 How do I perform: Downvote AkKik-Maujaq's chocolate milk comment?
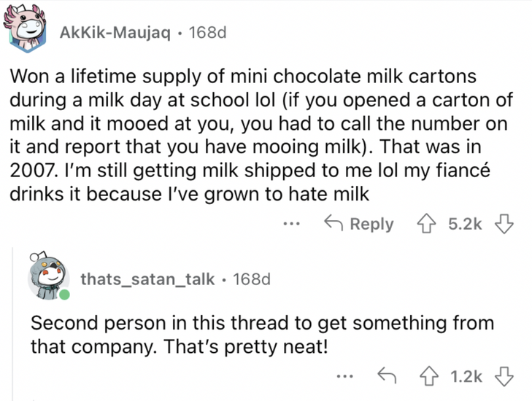504,224
